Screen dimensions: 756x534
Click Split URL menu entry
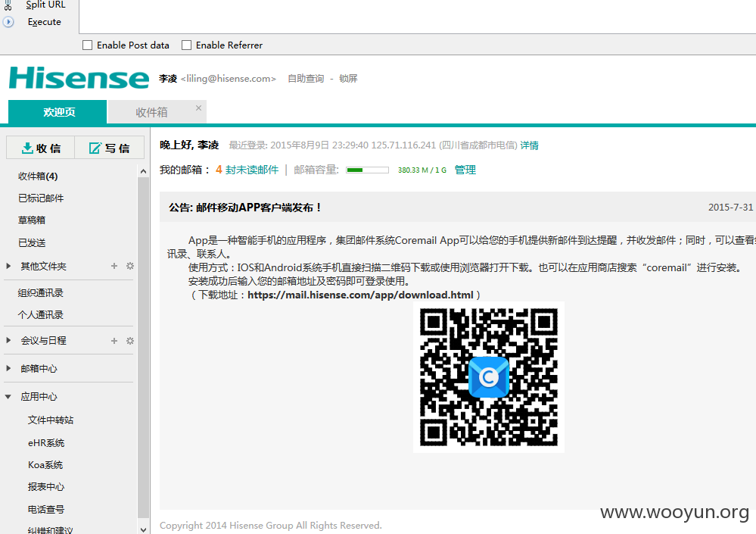pyautogui.click(x=46, y=5)
